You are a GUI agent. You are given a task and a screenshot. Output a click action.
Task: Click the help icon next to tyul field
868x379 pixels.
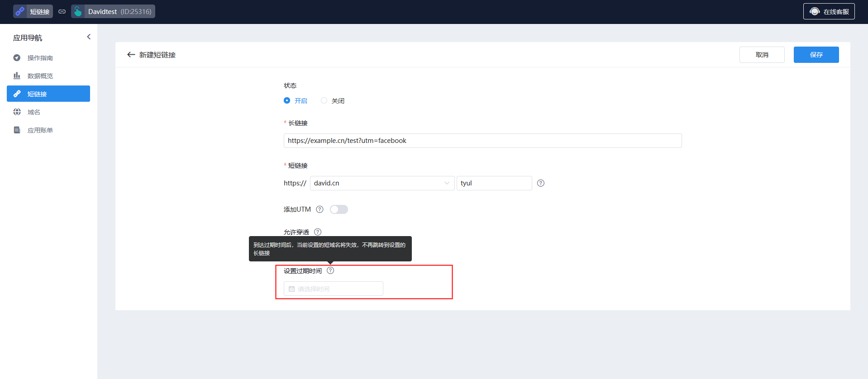click(541, 183)
